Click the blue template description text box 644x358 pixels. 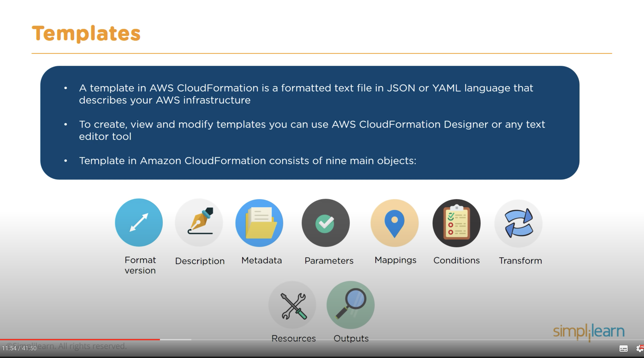click(310, 123)
